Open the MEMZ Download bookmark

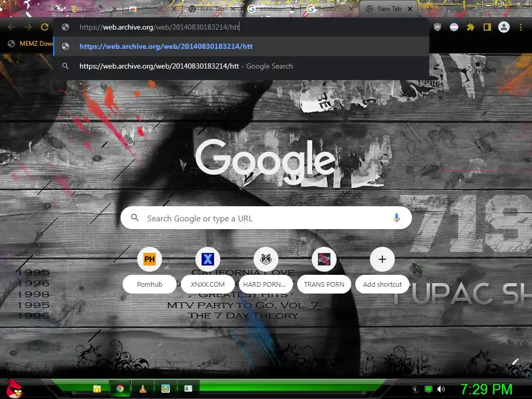(x=31, y=44)
